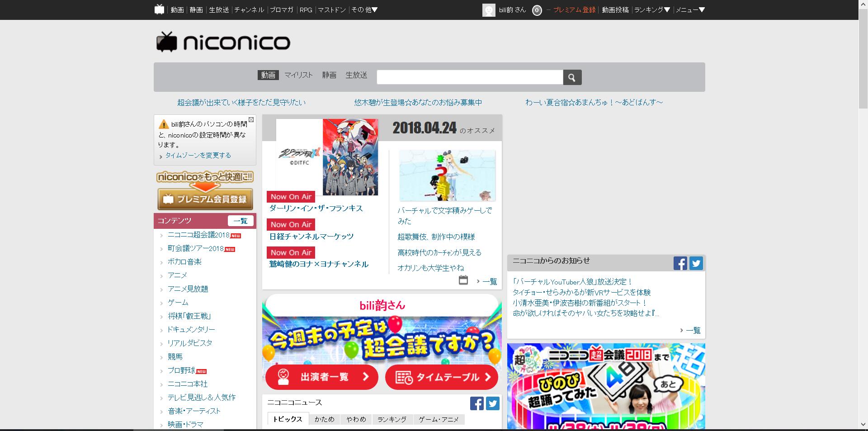Select the 生放送 search mode
This screenshot has height=431, width=868.
(356, 75)
